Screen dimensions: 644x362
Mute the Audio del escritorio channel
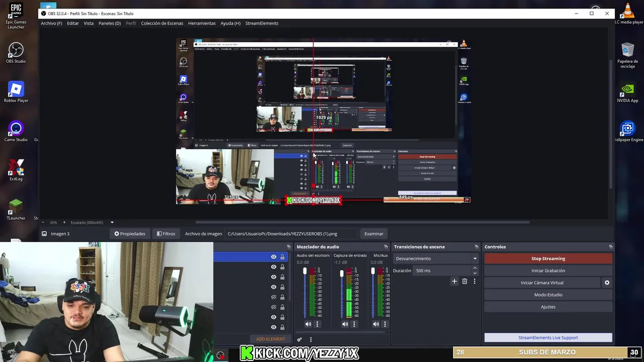click(x=308, y=324)
